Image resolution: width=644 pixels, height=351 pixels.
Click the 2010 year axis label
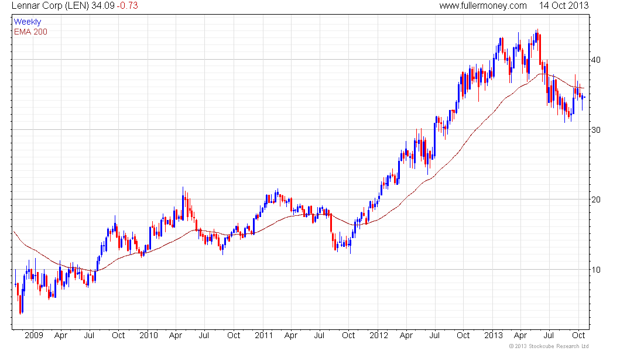pos(149,335)
